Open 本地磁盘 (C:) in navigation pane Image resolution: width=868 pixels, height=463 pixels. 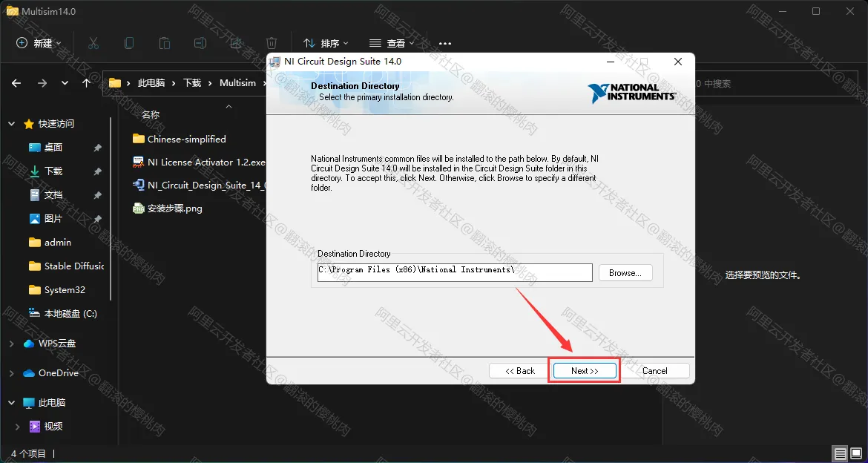coord(70,313)
